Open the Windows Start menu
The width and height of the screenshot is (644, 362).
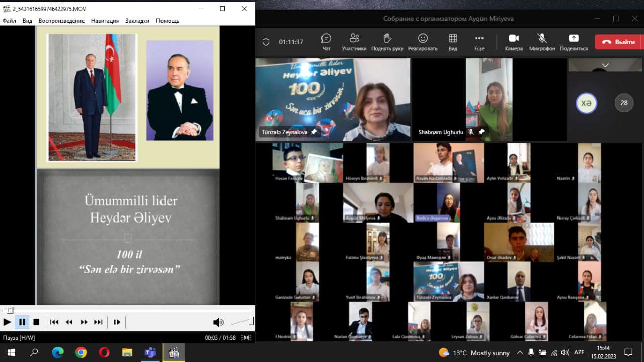(x=11, y=352)
